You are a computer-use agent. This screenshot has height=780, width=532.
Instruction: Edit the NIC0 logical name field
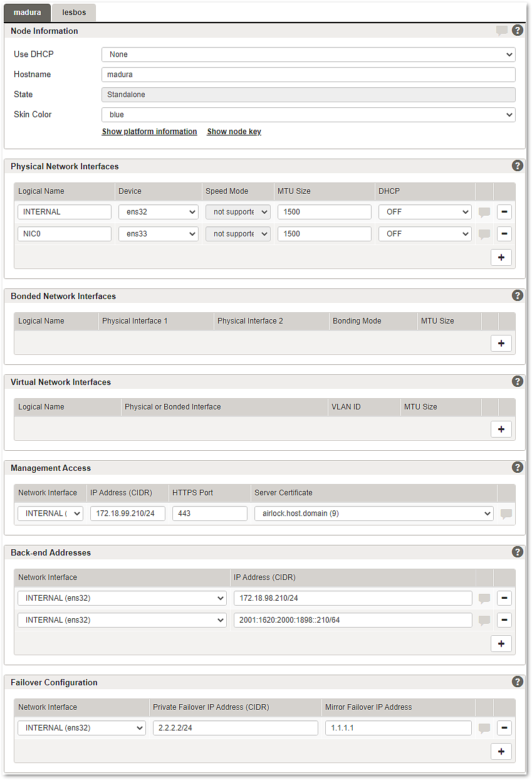(x=65, y=234)
